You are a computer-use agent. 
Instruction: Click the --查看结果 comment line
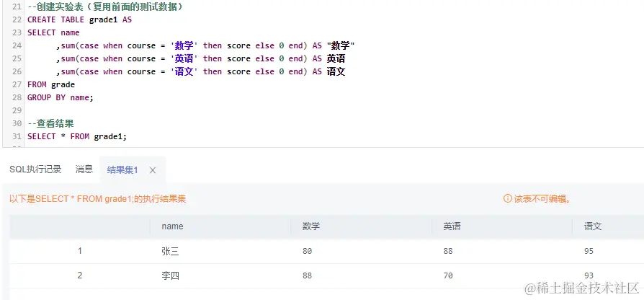click(x=50, y=124)
